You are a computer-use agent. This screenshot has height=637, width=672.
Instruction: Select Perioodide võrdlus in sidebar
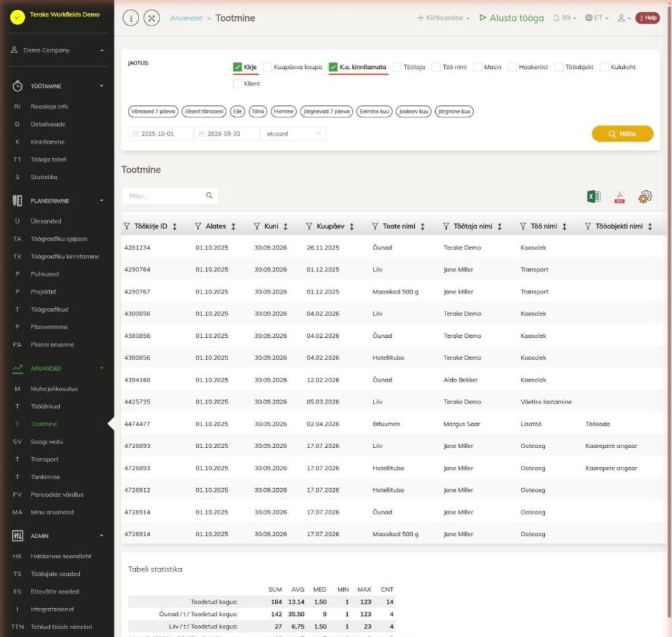(57, 495)
